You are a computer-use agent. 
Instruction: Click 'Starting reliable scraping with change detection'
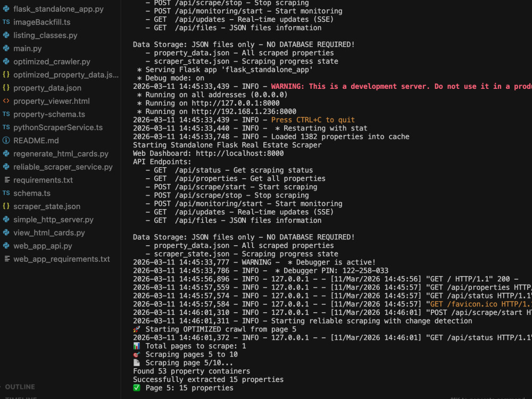click(x=371, y=321)
